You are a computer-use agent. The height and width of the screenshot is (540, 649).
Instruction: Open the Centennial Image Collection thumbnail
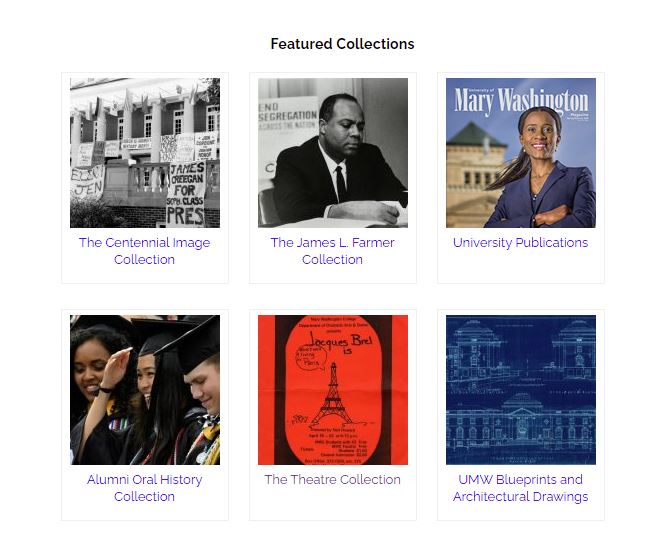[x=145, y=153]
